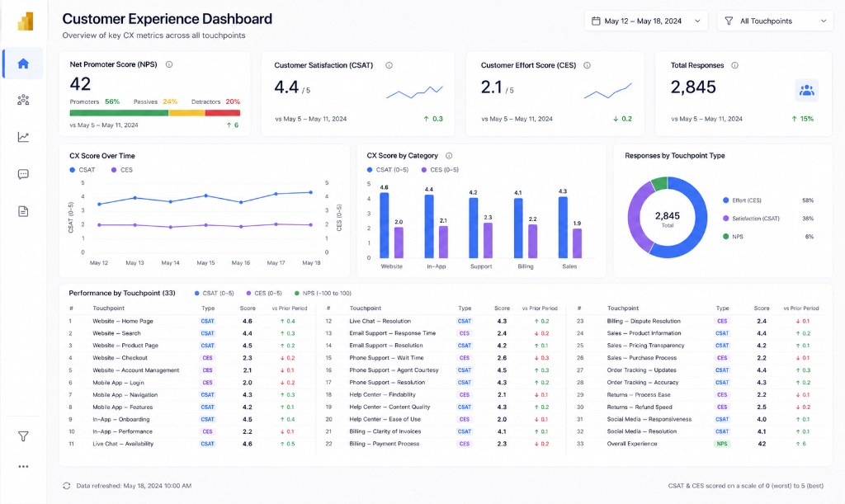Viewport: 845px width, 504px height.
Task: Open the May 12 – May 18, 2024 date dropdown
Action: (x=645, y=21)
